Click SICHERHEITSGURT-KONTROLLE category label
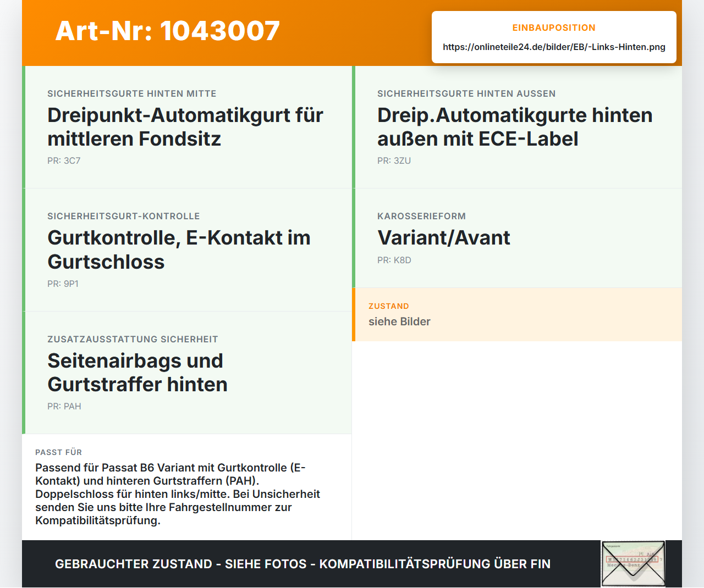Screen dimensions: 704x588 [x=123, y=216]
